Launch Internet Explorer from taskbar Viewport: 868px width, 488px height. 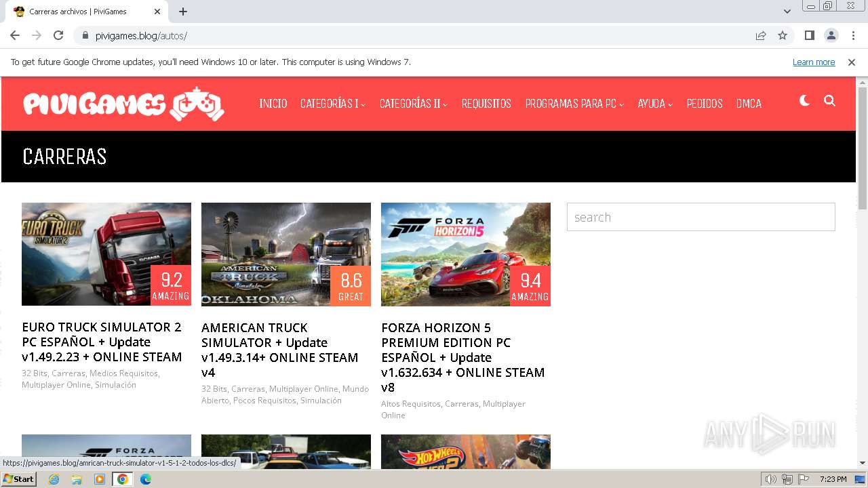click(54, 479)
